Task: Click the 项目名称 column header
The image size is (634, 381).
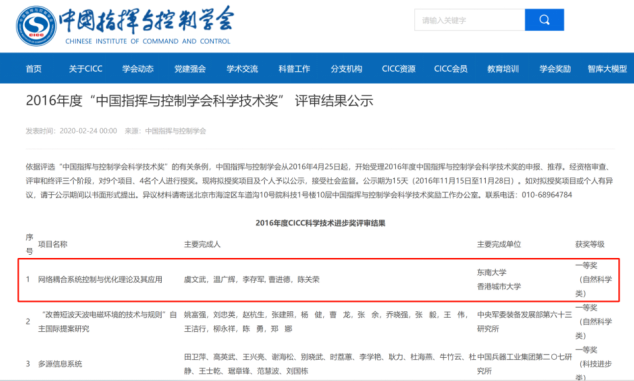Action: coord(53,244)
